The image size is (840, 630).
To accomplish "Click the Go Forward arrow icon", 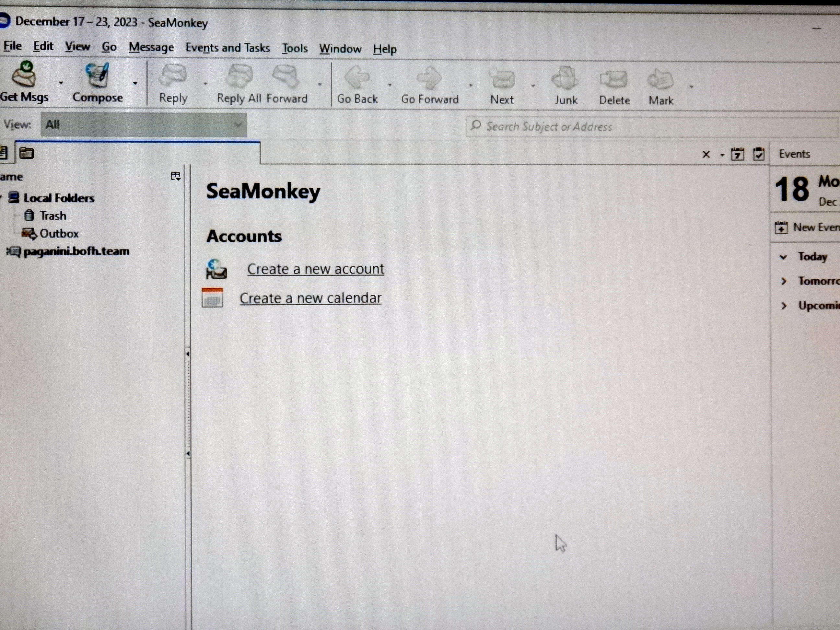I will click(429, 78).
